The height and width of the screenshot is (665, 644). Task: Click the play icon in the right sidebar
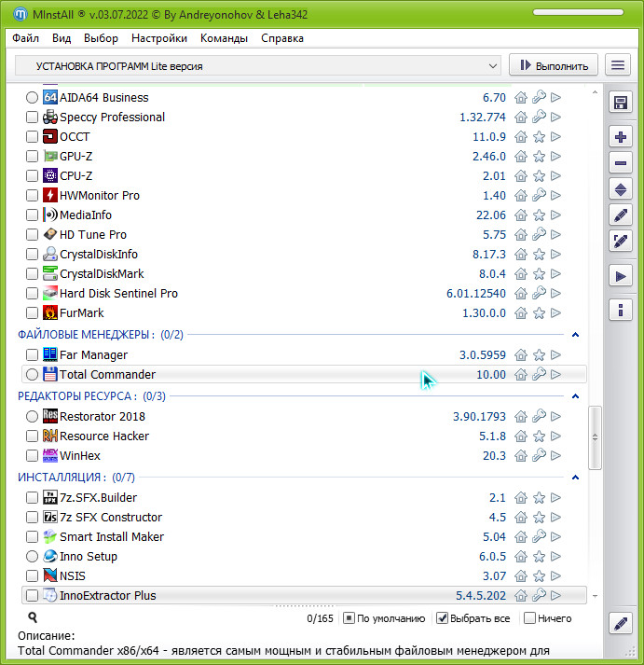point(621,275)
